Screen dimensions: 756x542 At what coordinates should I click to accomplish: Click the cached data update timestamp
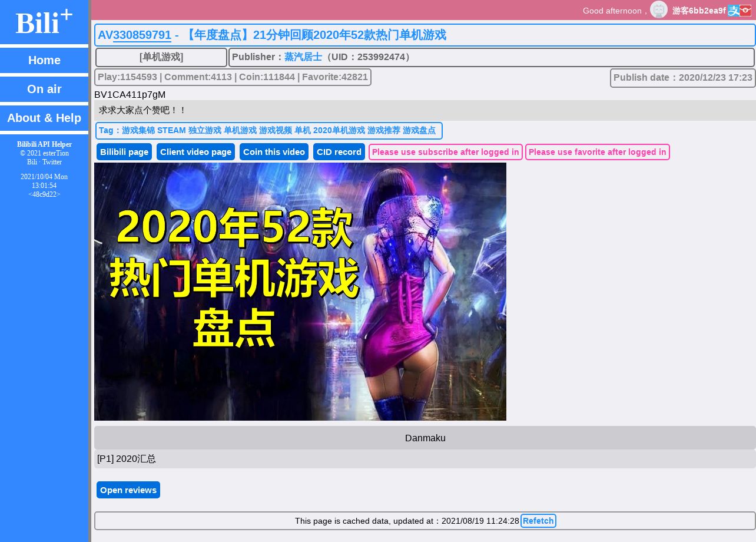coord(480,521)
